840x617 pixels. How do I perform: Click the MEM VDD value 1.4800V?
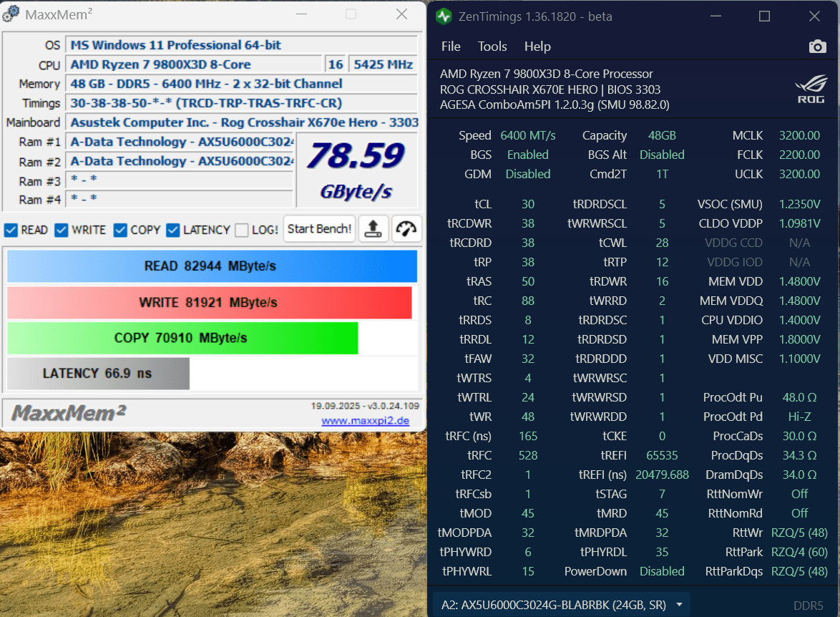pyautogui.click(x=799, y=281)
